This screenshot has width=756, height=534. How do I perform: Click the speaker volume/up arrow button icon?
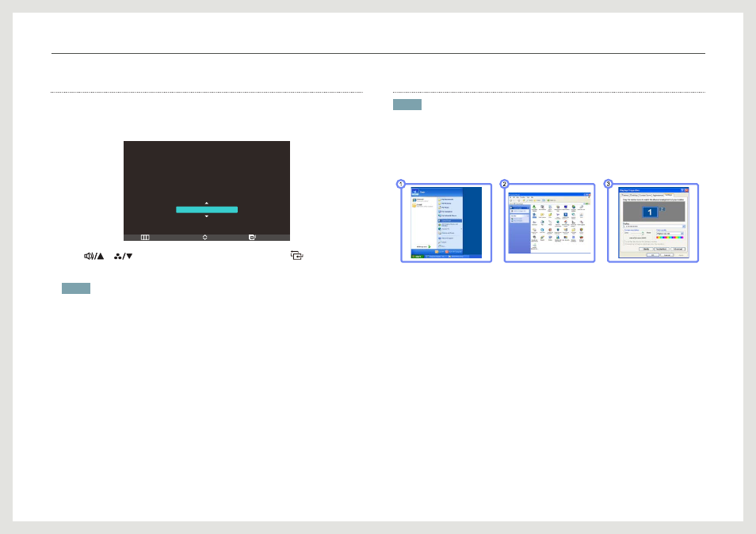(x=94, y=256)
